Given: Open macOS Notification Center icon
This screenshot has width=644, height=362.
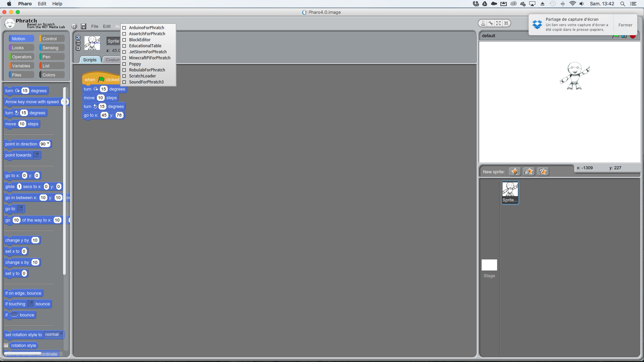Looking at the screenshot, I should click(x=633, y=4).
